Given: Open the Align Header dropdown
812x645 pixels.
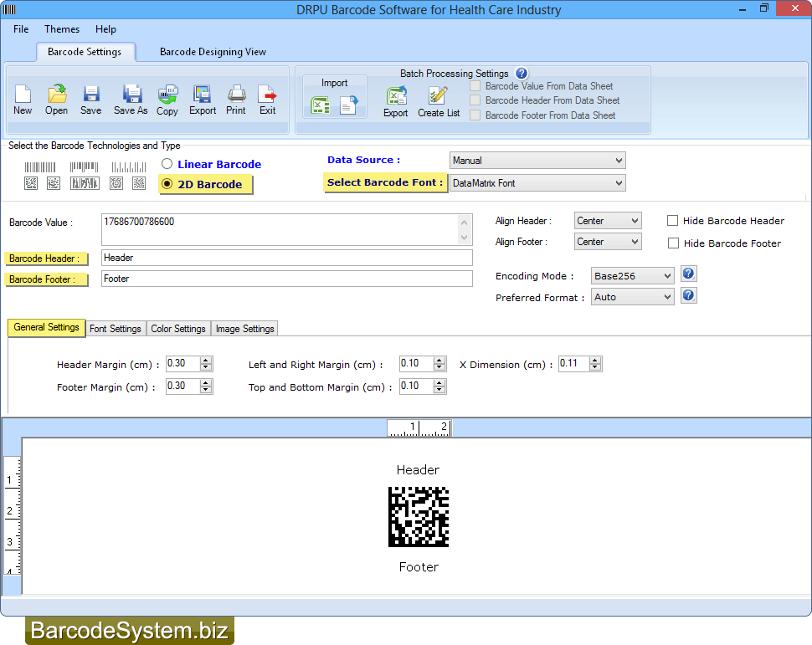Looking at the screenshot, I should pyautogui.click(x=608, y=221).
